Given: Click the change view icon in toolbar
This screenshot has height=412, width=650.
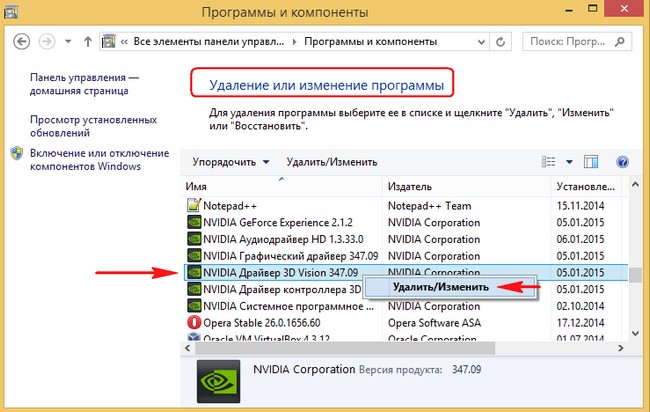Looking at the screenshot, I should tap(548, 162).
